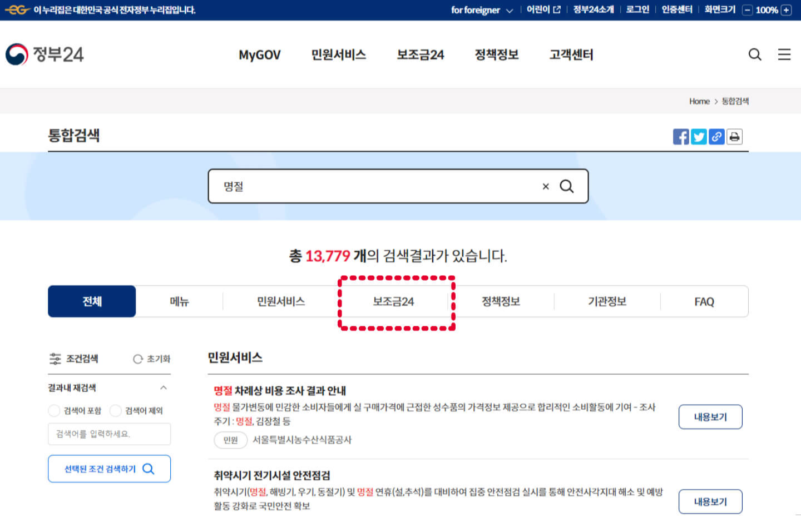Open the 고객센터 menu
This screenshot has height=532, width=801.
point(571,54)
